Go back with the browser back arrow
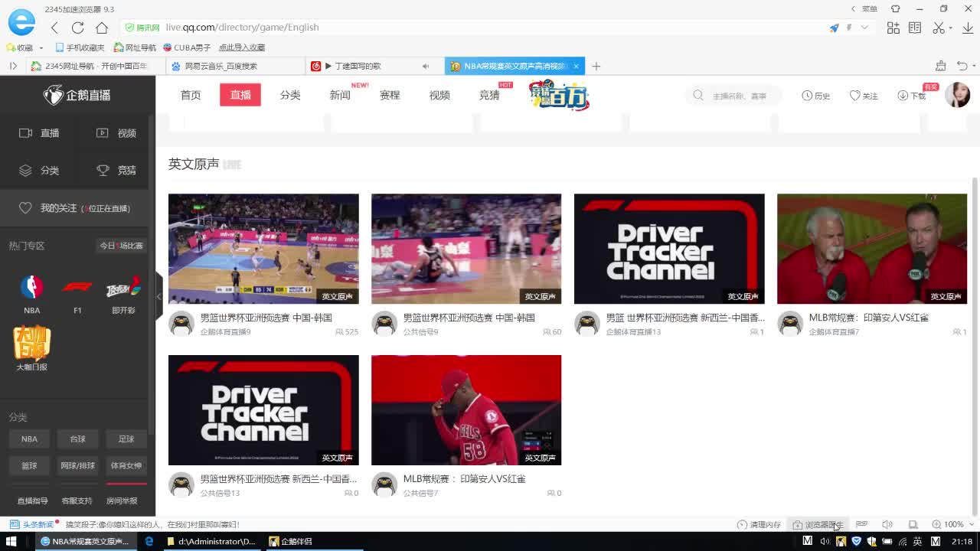 tap(54, 28)
